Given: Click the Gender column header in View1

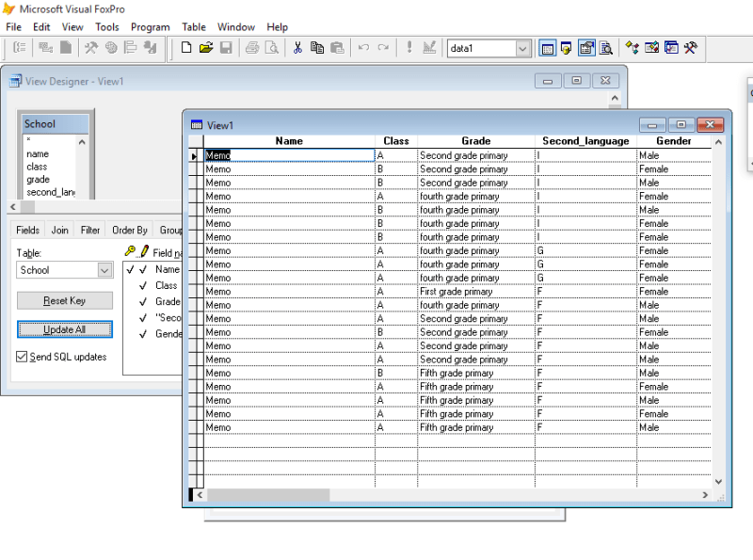Looking at the screenshot, I should pos(674,141).
